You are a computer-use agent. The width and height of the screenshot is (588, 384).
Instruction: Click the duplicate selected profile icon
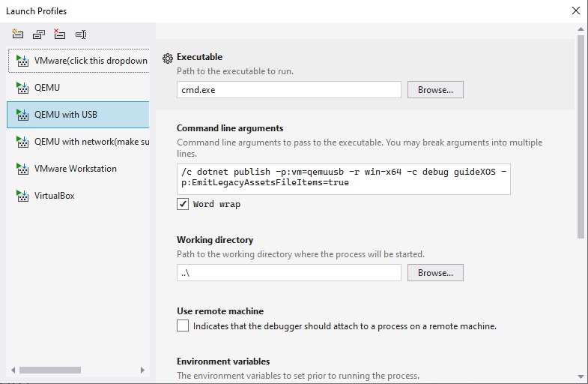point(39,34)
